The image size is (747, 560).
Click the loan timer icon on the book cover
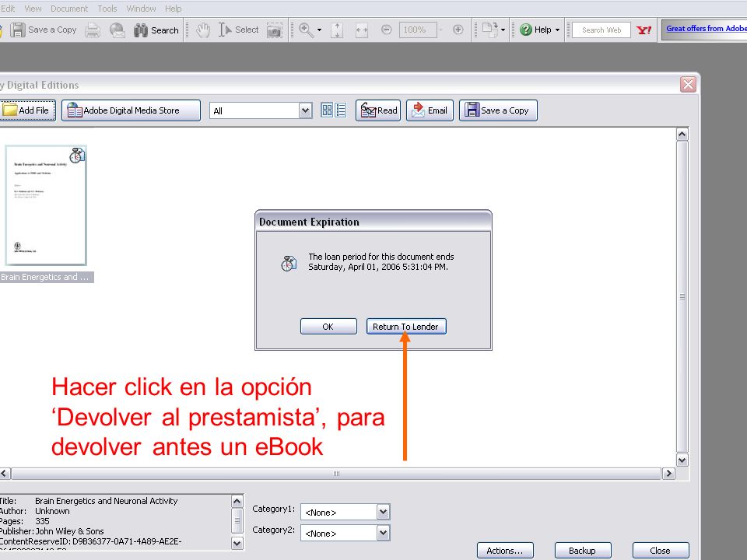77,156
